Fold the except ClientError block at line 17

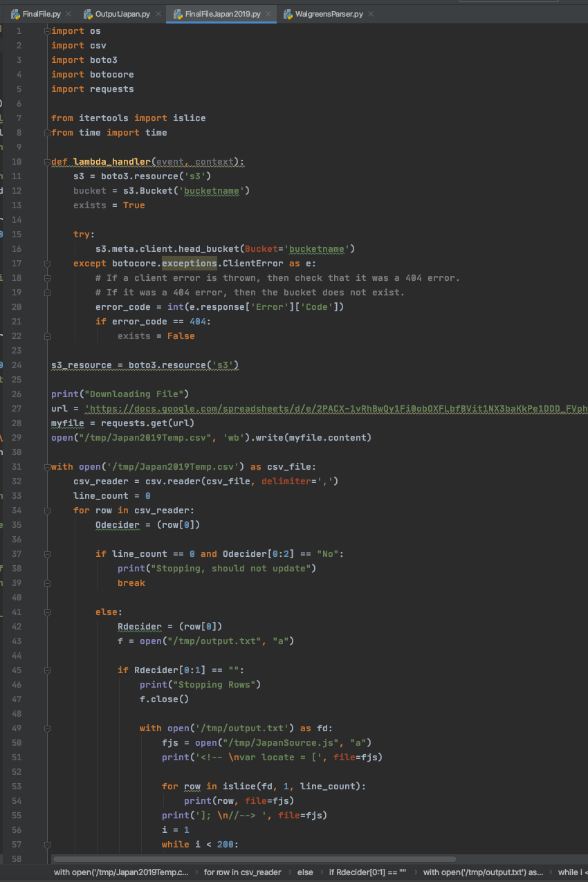pyautogui.click(x=47, y=264)
